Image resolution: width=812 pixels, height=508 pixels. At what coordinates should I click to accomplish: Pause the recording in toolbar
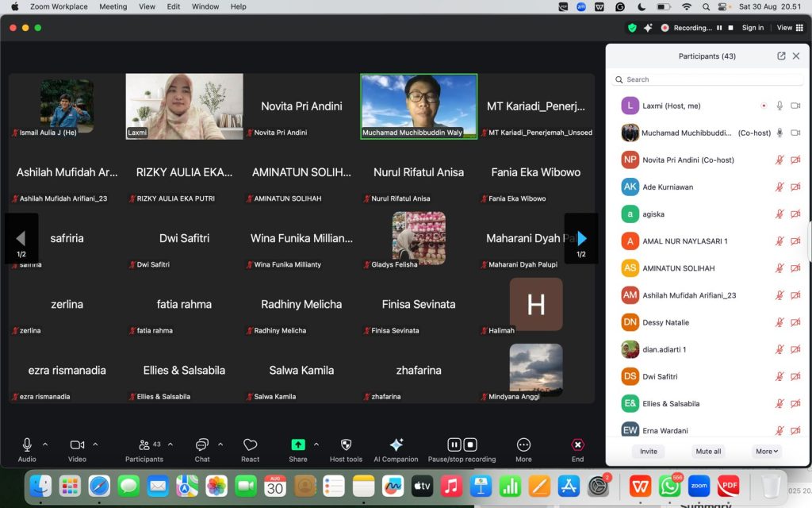pyautogui.click(x=454, y=445)
